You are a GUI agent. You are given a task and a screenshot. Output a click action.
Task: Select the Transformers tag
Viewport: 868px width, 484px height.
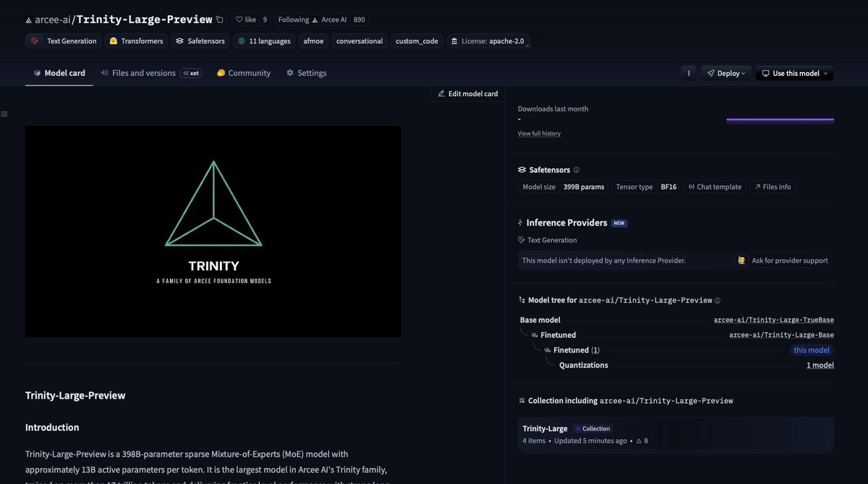click(x=136, y=41)
